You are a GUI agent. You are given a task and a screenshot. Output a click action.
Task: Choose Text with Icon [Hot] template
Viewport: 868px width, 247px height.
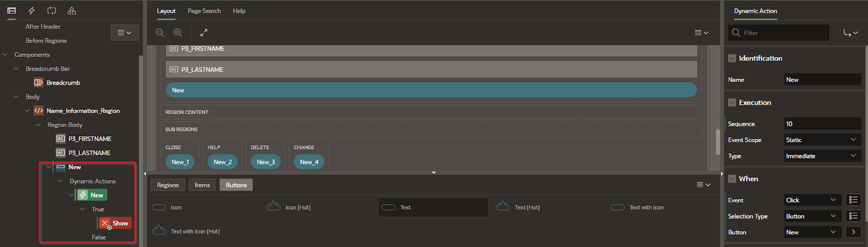186,231
